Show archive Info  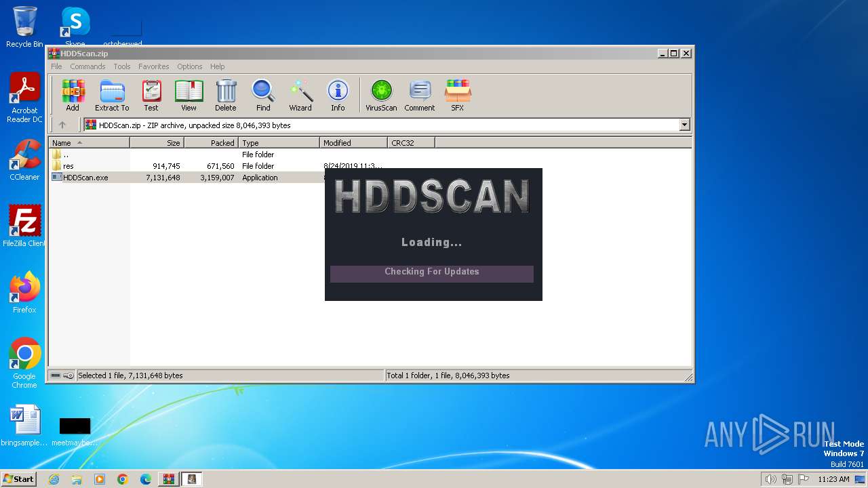pyautogui.click(x=338, y=95)
